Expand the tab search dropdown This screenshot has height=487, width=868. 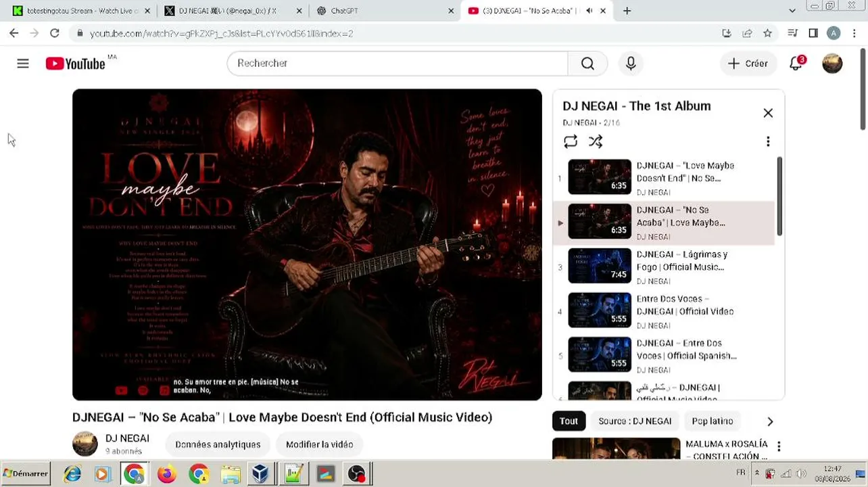pos(792,11)
